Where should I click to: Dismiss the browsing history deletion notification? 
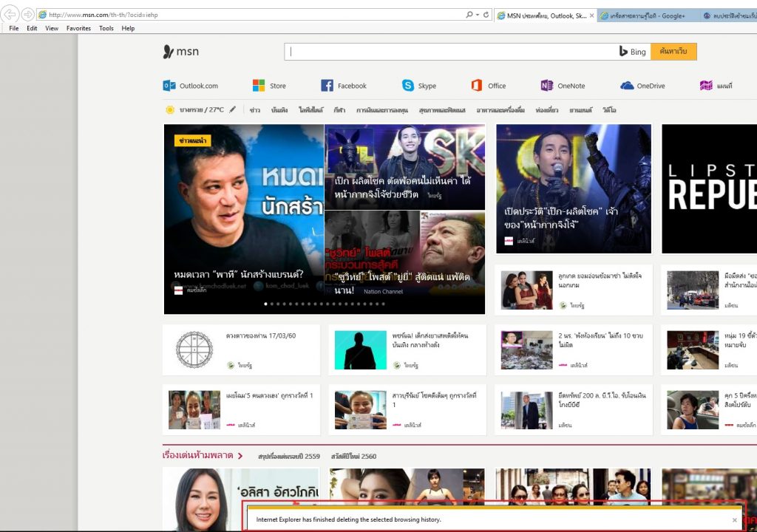click(735, 519)
